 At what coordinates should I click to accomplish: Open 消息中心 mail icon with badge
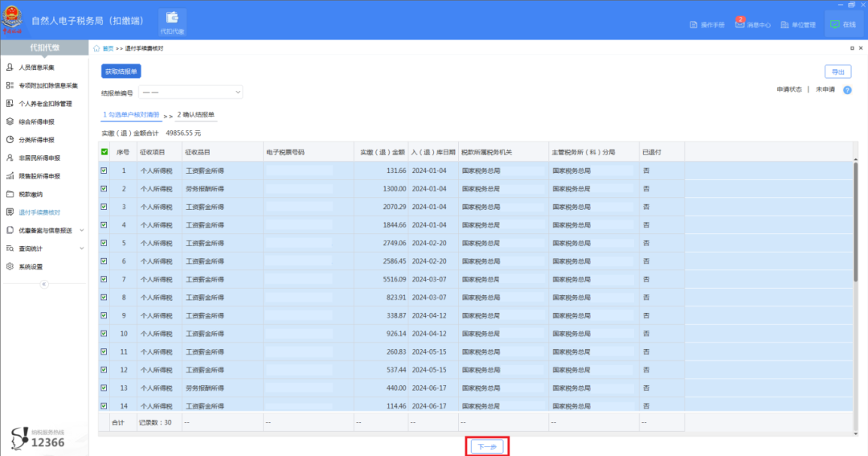[x=739, y=24]
